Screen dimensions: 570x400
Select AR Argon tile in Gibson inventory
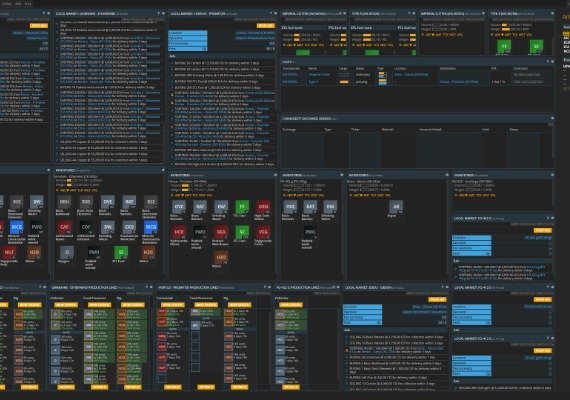tap(396, 207)
